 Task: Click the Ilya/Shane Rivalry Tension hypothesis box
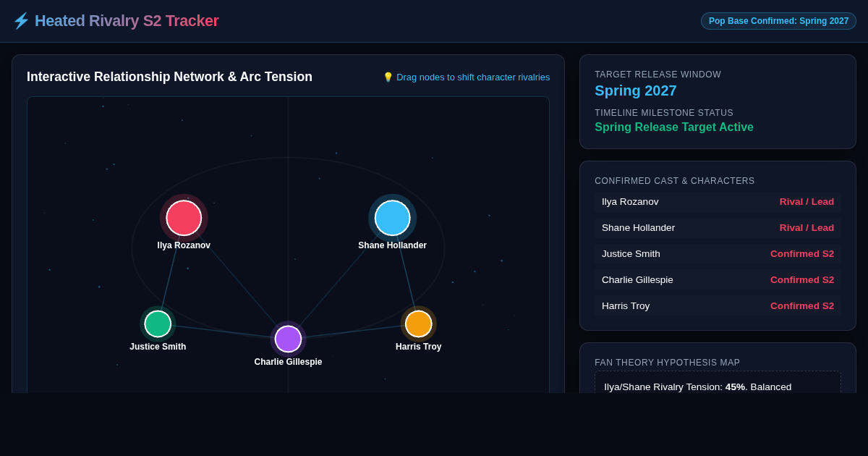718,382
